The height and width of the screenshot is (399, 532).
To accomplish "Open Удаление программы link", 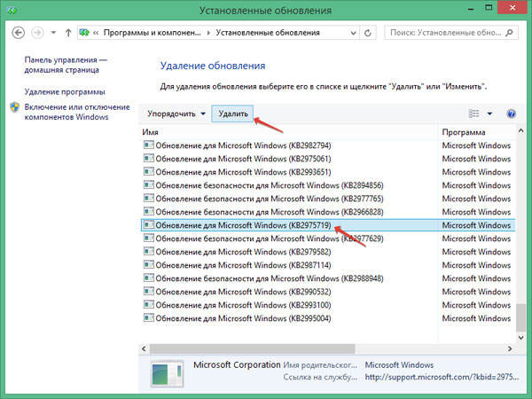I will [x=65, y=92].
